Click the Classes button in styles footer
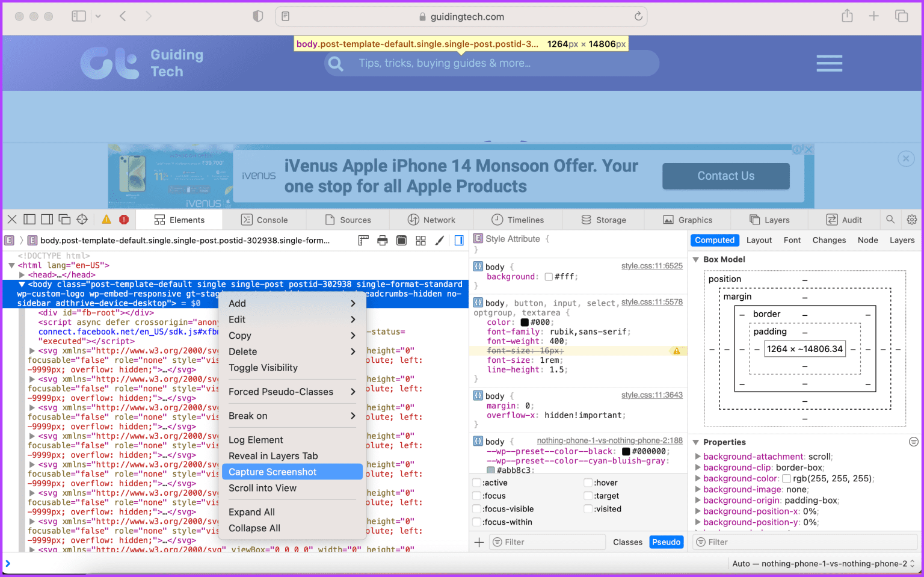This screenshot has width=924, height=577. (x=627, y=542)
